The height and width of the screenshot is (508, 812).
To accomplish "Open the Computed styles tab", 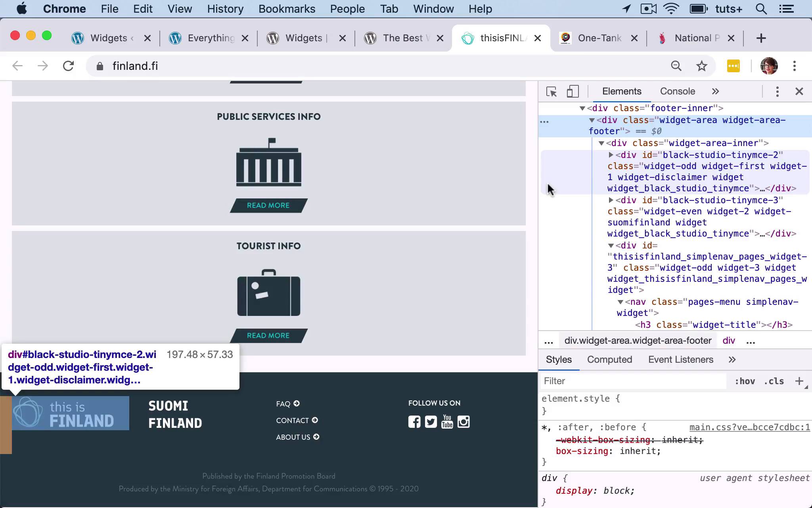I will 609,360.
